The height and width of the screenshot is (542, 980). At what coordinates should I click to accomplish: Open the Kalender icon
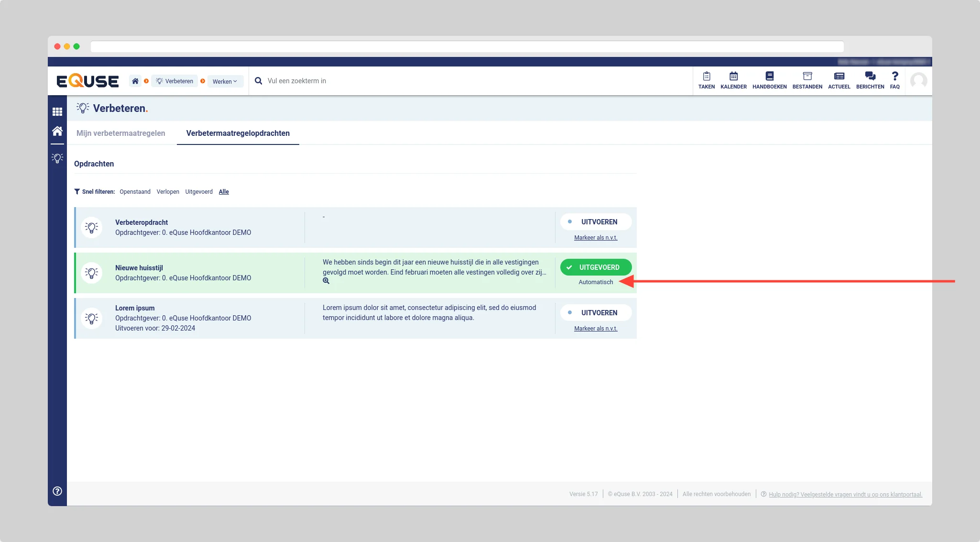(733, 77)
